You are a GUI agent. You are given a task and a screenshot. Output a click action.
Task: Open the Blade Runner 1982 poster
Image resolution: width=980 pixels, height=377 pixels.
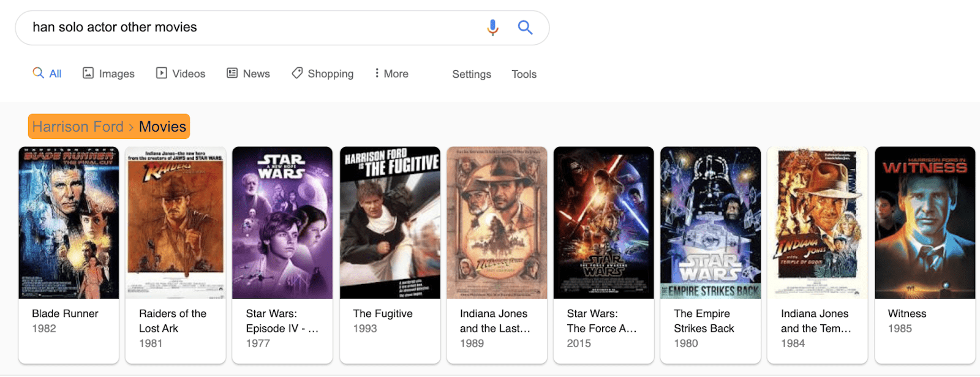coord(68,222)
